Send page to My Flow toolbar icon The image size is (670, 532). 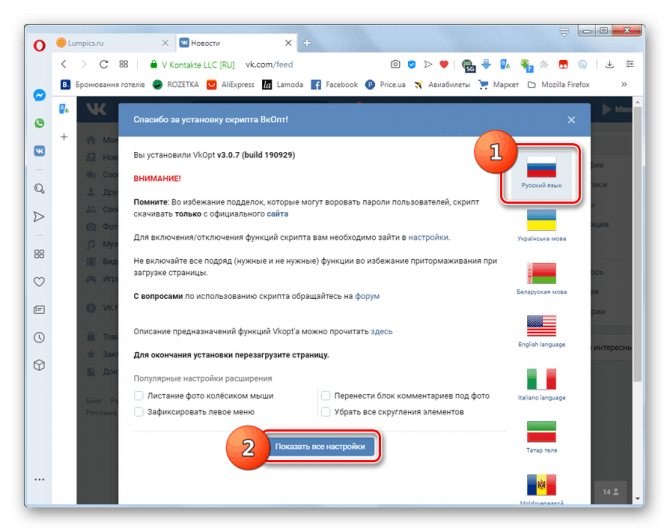[x=428, y=65]
